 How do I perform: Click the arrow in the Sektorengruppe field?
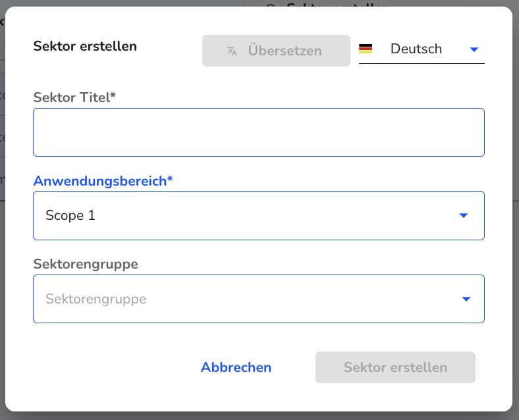(466, 300)
